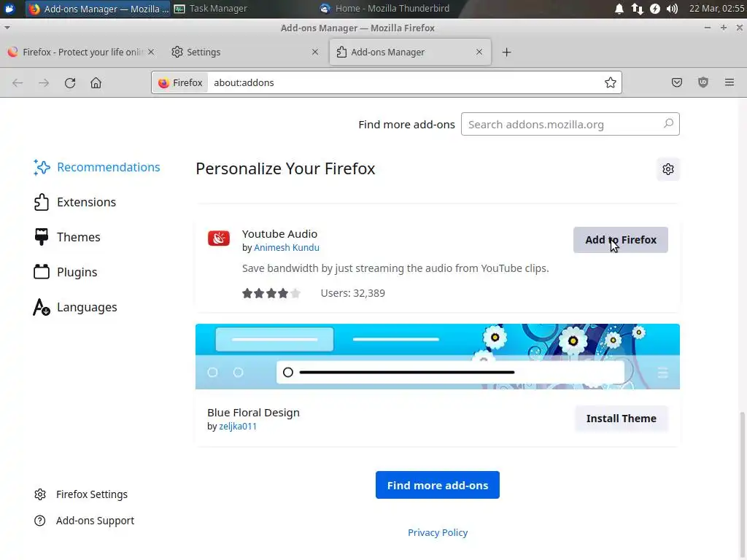Open power manager tray icon
747x560 pixels.
655,9
